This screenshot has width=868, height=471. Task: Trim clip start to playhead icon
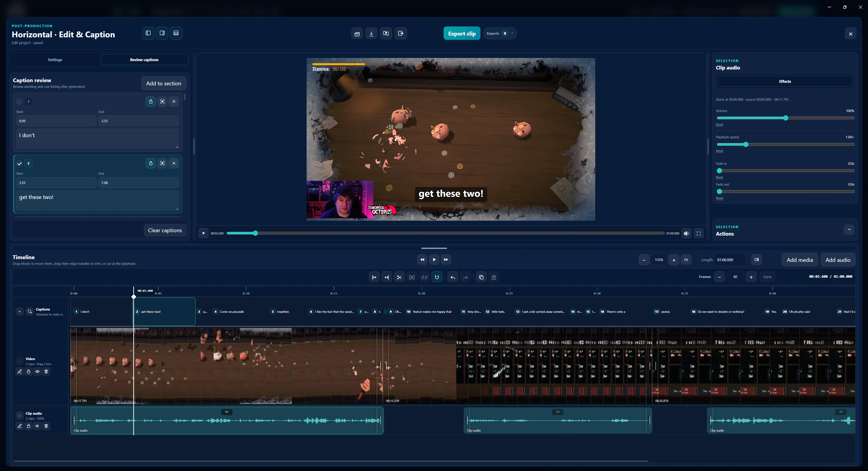374,277
